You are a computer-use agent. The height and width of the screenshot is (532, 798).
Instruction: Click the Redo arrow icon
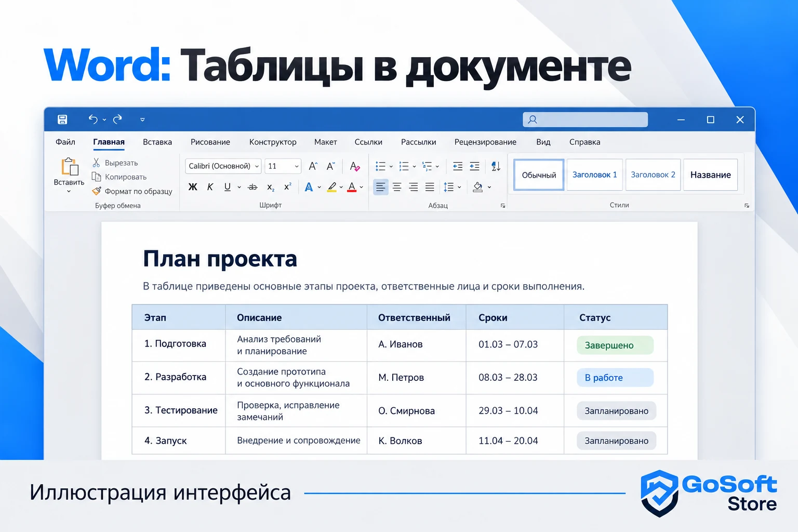[118, 119]
